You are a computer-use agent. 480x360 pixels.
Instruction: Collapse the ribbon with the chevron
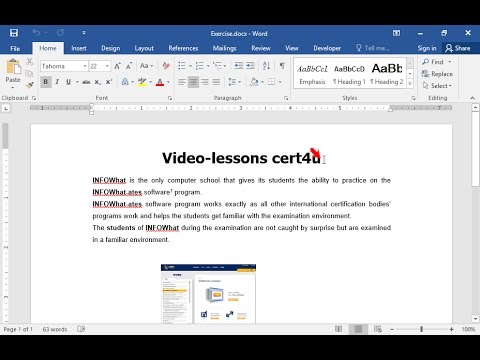(x=472, y=98)
